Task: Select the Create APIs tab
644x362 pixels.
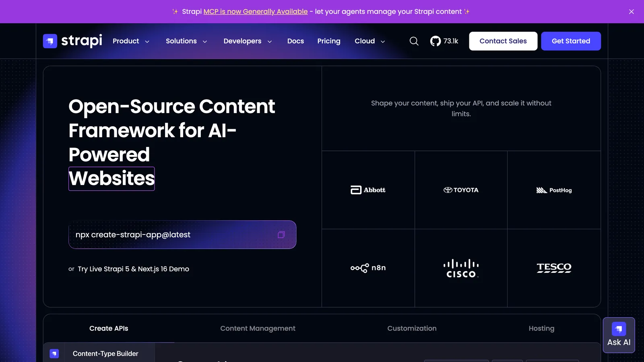Action: [109, 328]
